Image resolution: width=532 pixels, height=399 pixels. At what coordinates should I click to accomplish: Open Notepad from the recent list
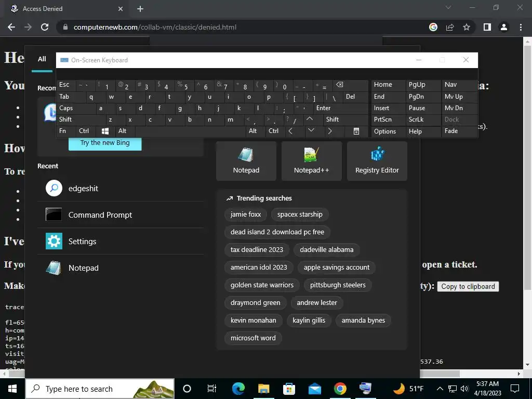121,268
